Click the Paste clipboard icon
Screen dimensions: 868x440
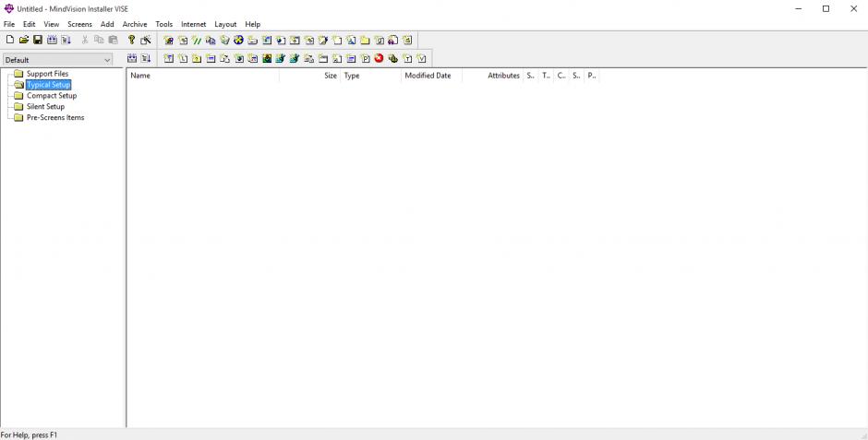[x=113, y=40]
